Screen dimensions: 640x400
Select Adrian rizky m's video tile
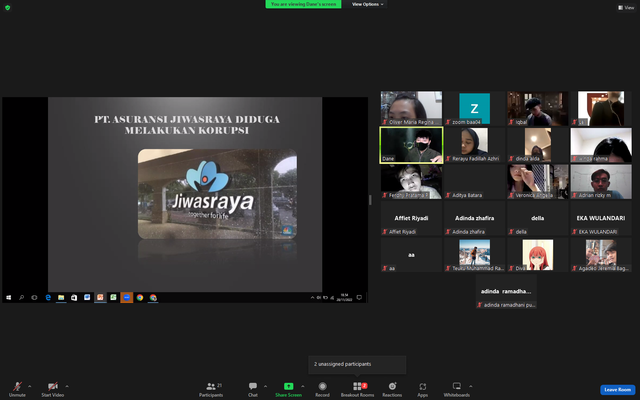(x=601, y=182)
